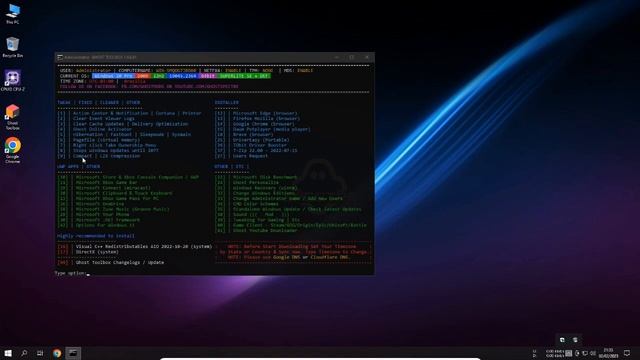Click the volume speaker tray icon

tap(593, 353)
